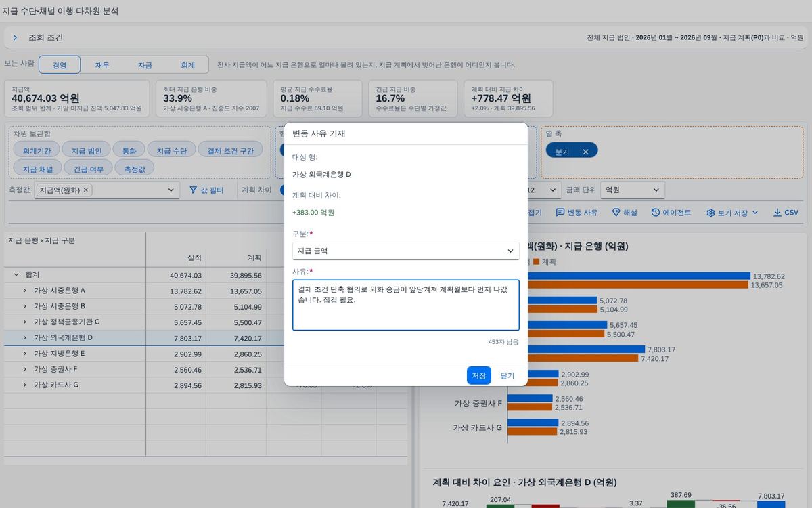812x508 pixels.
Task: Click the 13,657.05 table cell
Action: click(x=236, y=291)
